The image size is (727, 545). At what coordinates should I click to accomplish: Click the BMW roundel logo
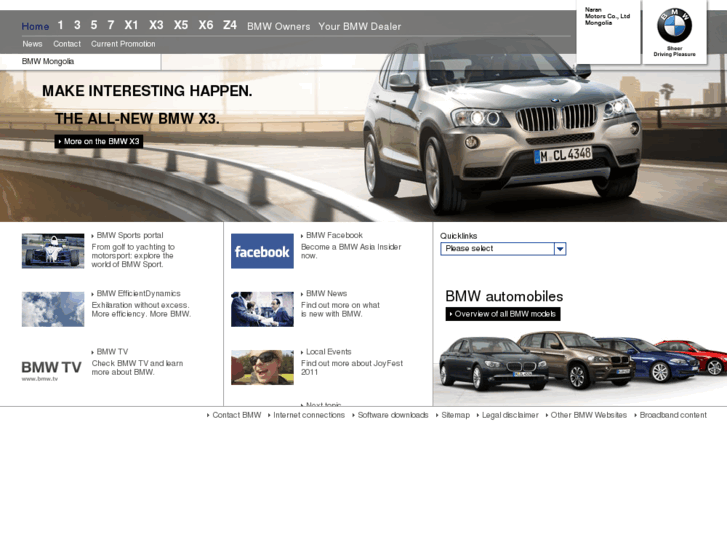(674, 26)
